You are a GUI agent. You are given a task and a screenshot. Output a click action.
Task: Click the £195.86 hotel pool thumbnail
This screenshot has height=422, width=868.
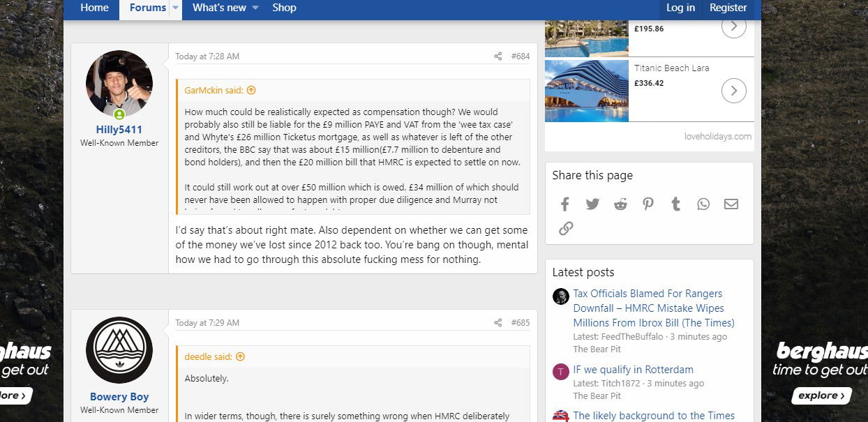(x=587, y=38)
